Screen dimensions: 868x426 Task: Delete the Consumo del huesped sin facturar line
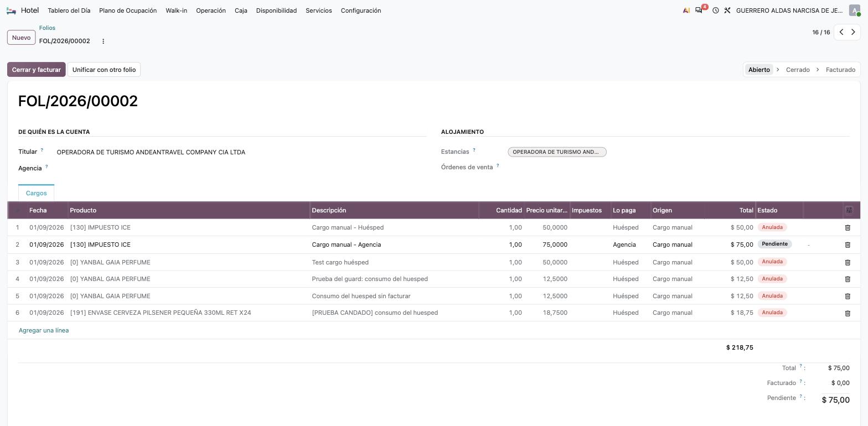click(x=848, y=296)
